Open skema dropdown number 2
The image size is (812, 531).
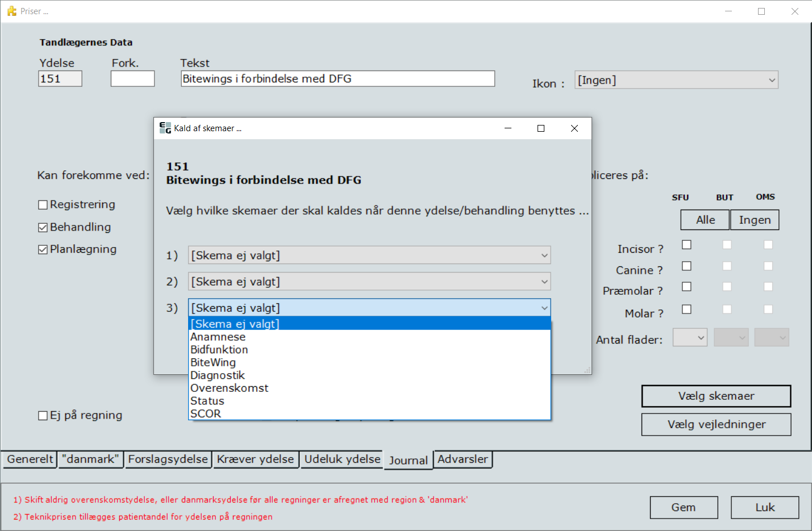tap(369, 281)
